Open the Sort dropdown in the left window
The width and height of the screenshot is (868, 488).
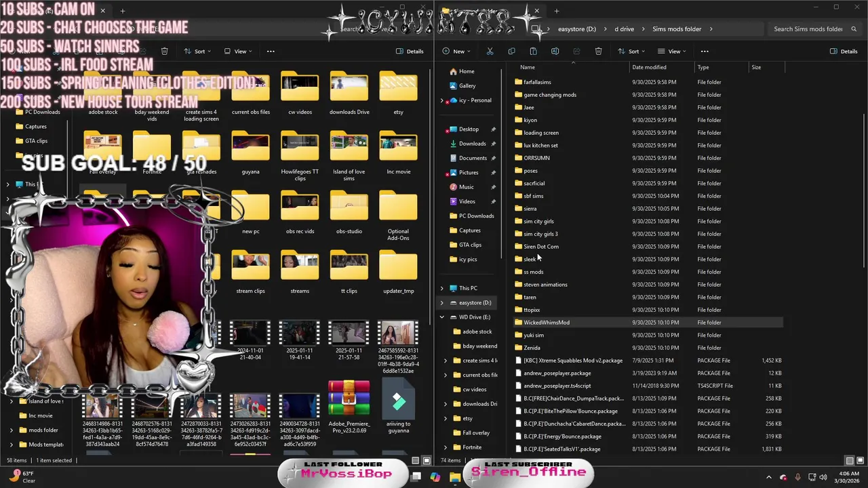(x=197, y=52)
